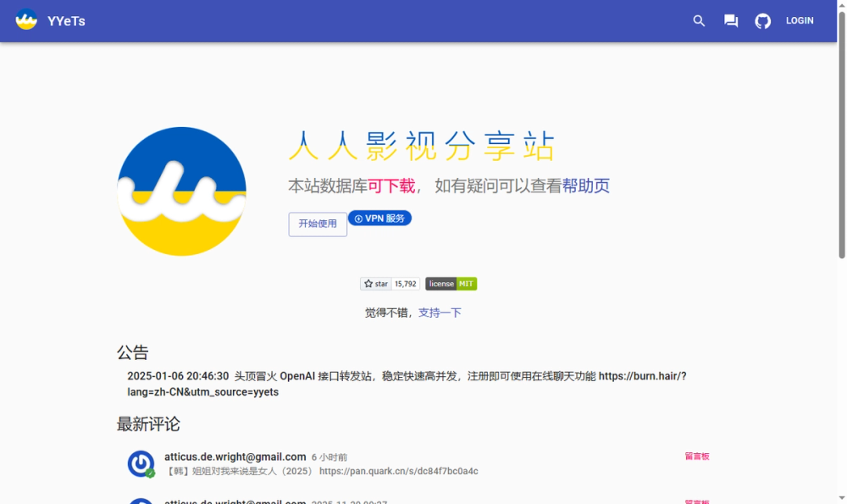
Task: Click the https://burn.hair announcement URL
Action: (x=407, y=384)
